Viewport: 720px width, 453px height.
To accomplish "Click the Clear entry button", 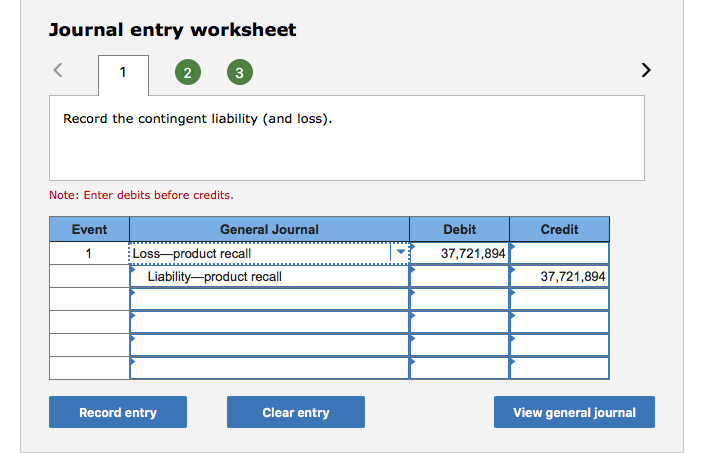I will click(296, 412).
